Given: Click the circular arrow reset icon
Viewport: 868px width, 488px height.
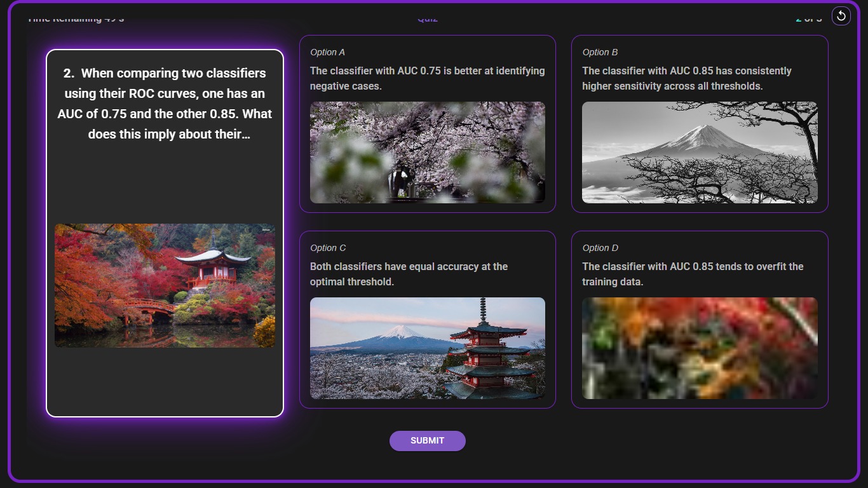Looking at the screenshot, I should click(841, 16).
